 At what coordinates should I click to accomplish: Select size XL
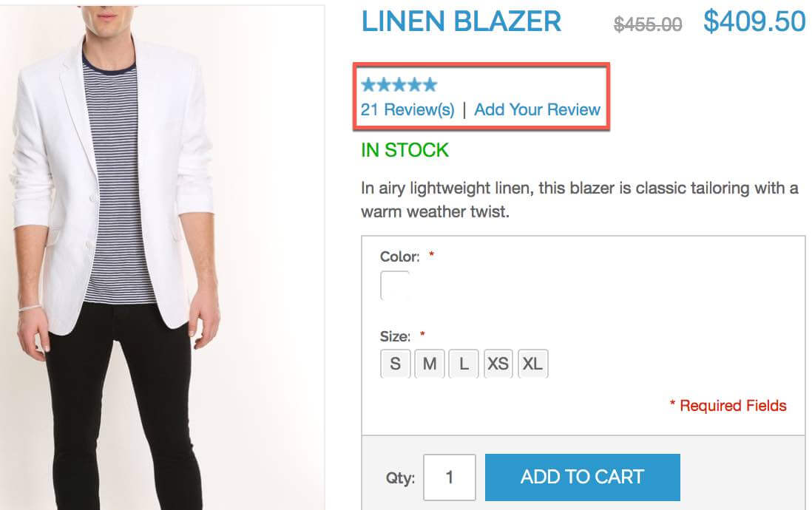[532, 364]
